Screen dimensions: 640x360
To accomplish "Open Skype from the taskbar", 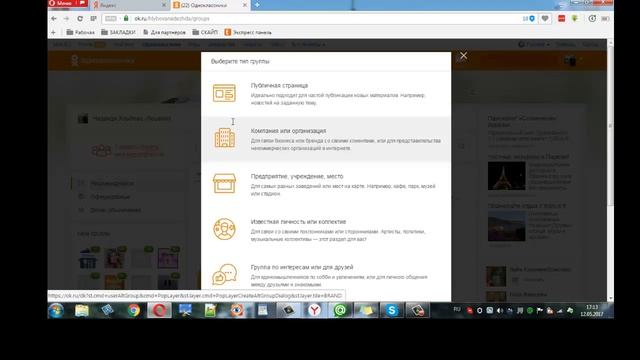I will 391,311.
